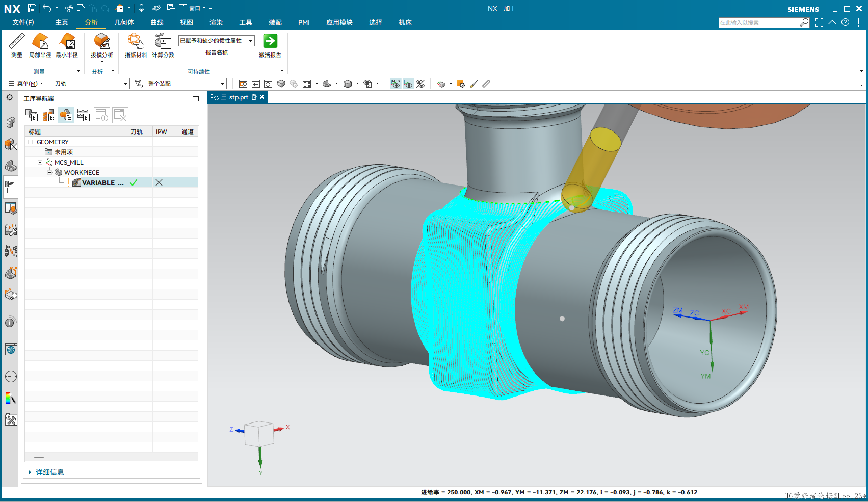Toggle the WCS display eye icon

[x=408, y=84]
